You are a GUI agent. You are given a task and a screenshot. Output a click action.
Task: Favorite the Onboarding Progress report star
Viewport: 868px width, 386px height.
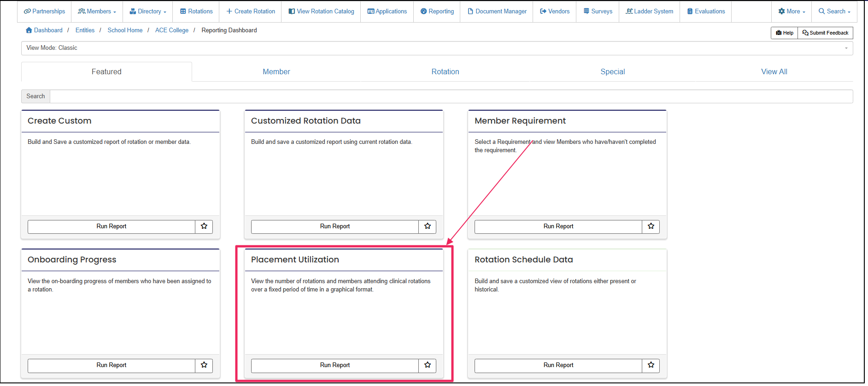click(x=204, y=365)
